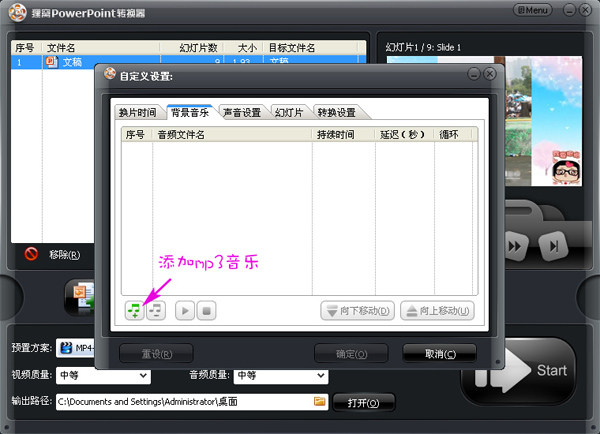
Task: Click the 打开(O) open button
Action: [364, 403]
